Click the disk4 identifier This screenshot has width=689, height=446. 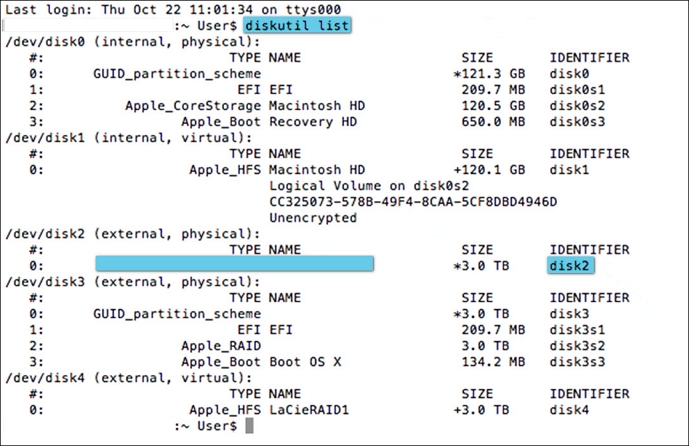[x=567, y=410]
